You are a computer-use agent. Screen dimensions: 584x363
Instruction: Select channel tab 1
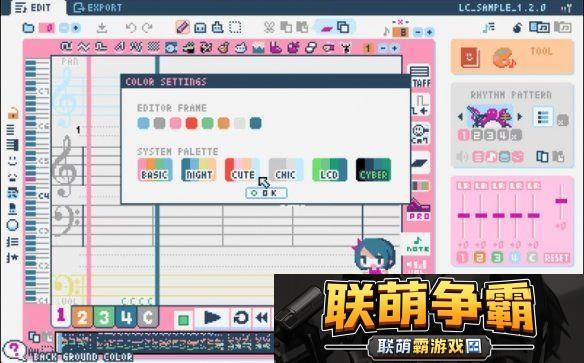click(61, 316)
